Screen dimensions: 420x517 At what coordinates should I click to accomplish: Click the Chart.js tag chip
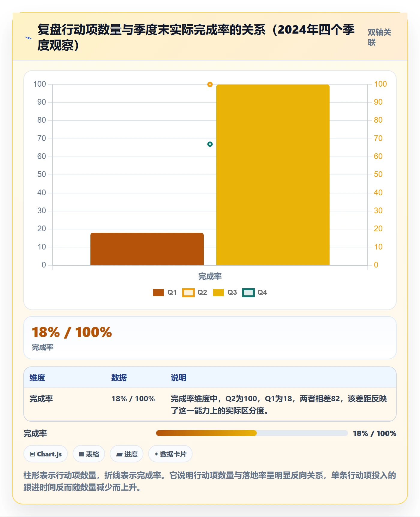point(46,454)
